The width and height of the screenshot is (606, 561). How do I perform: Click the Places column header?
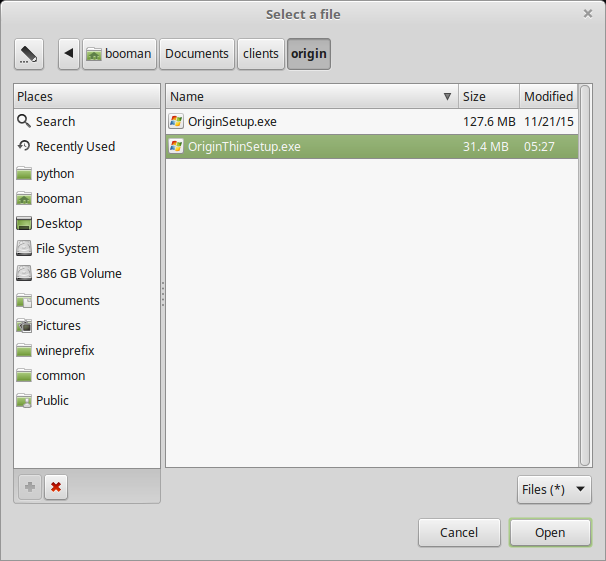click(x=87, y=96)
